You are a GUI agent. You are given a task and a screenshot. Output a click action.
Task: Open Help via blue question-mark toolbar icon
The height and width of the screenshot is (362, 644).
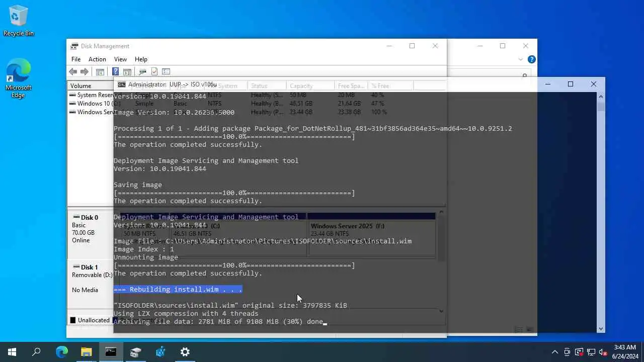coord(116,72)
